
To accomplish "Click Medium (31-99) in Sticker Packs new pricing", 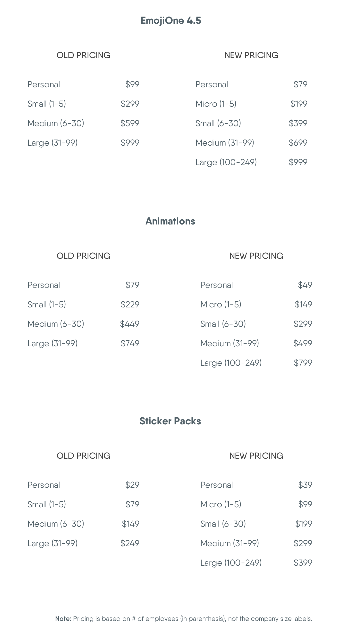I will [x=230, y=543].
